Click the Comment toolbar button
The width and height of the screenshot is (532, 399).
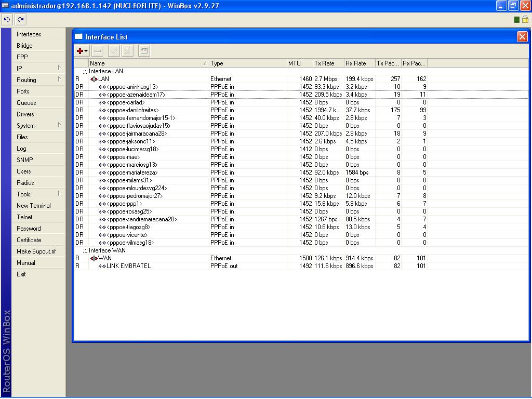(144, 51)
